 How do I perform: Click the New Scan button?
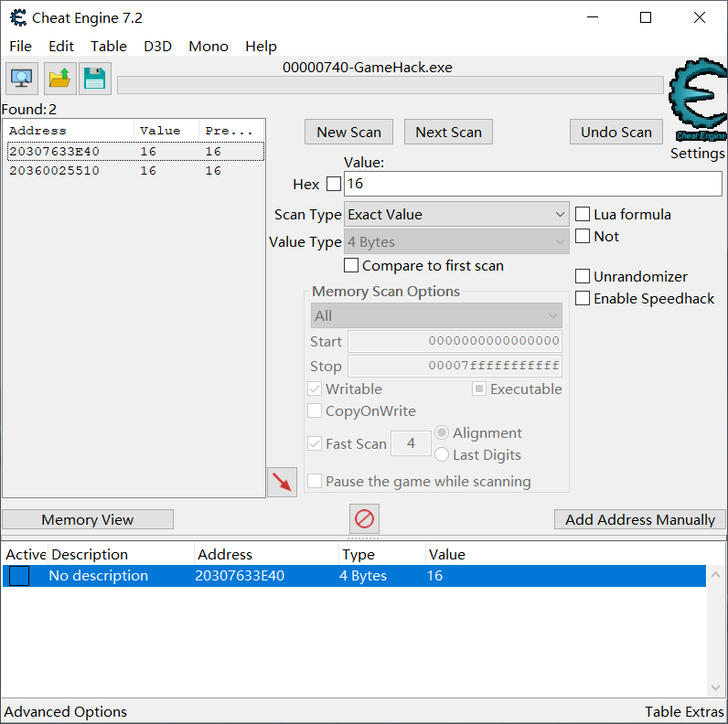click(348, 133)
